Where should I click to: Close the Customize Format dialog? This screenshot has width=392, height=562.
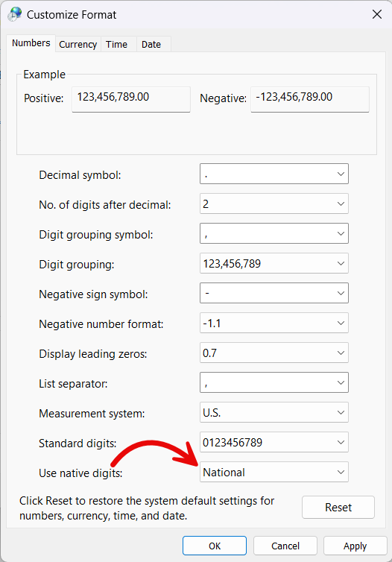[x=376, y=14]
